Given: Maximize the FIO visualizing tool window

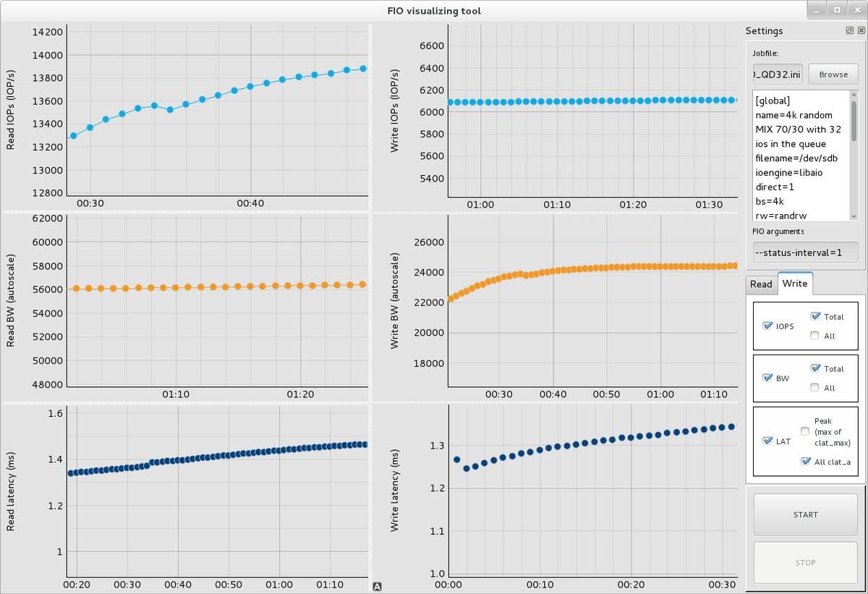Looking at the screenshot, I should [x=837, y=10].
